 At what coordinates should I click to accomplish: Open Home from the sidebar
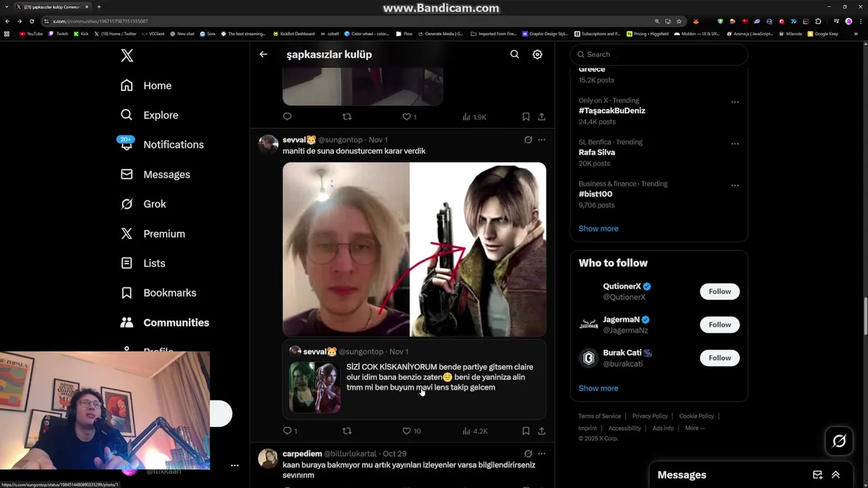146,85
